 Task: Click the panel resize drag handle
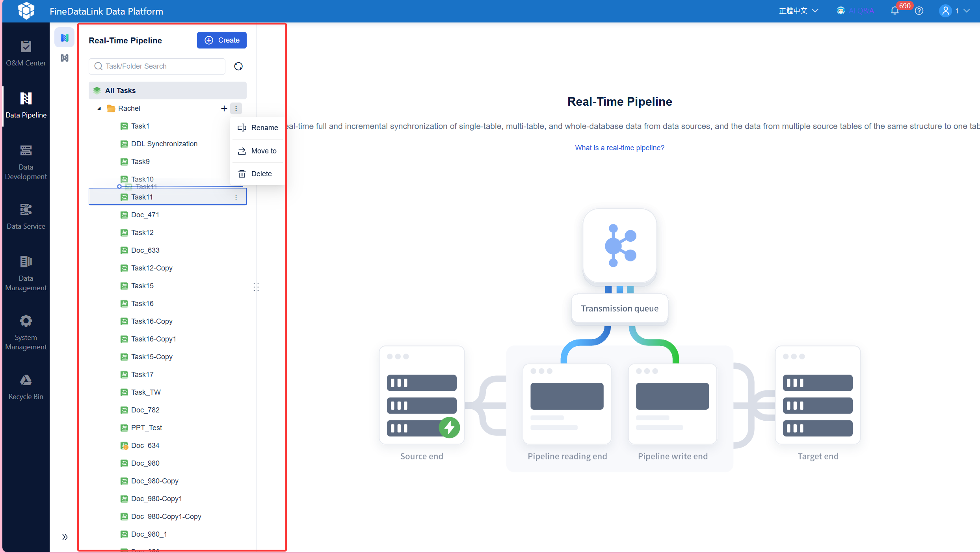coord(256,287)
